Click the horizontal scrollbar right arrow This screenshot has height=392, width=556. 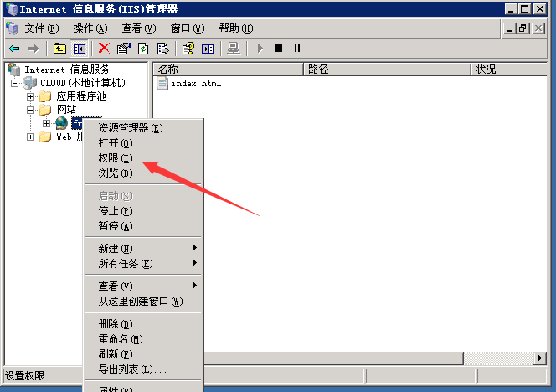(x=540, y=358)
